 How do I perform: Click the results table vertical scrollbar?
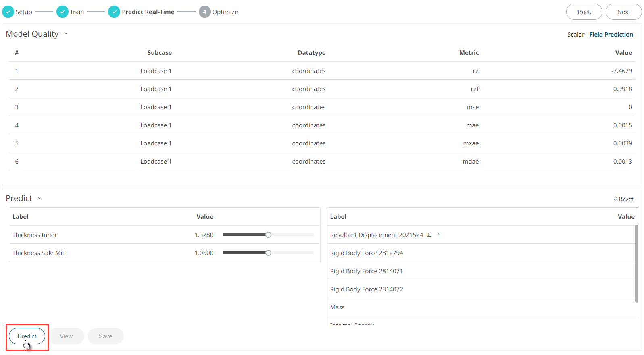click(636, 264)
